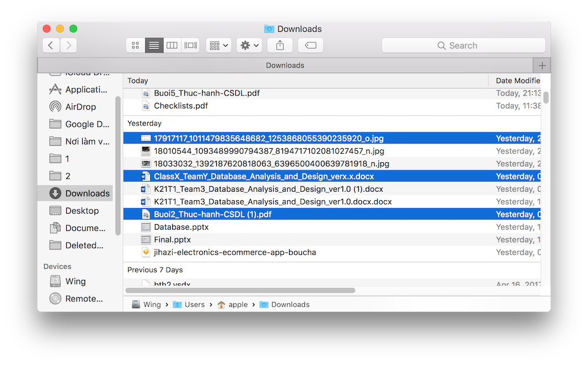This screenshot has width=588, height=365.
Task: Open Documents in the sidebar
Action: [x=79, y=228]
